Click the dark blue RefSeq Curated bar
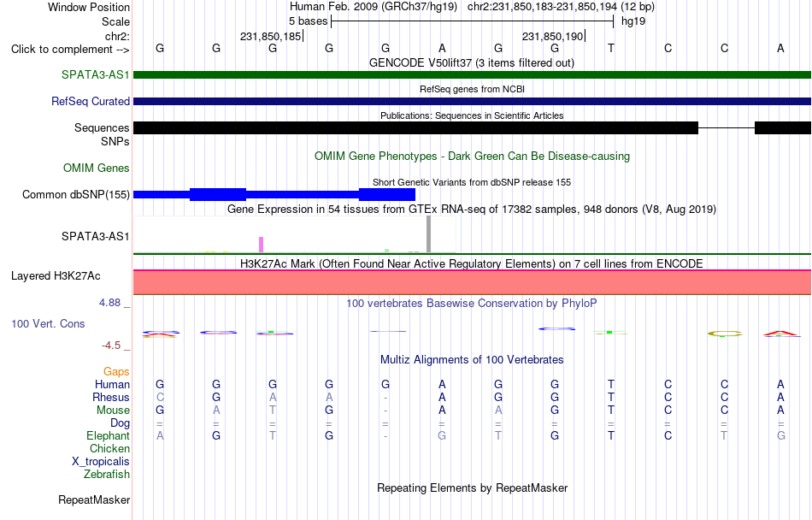This screenshot has width=812, height=520. coord(472,101)
